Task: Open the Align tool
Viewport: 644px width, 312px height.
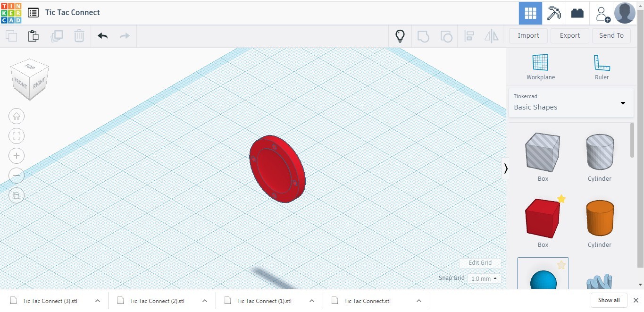Action: 469,36
